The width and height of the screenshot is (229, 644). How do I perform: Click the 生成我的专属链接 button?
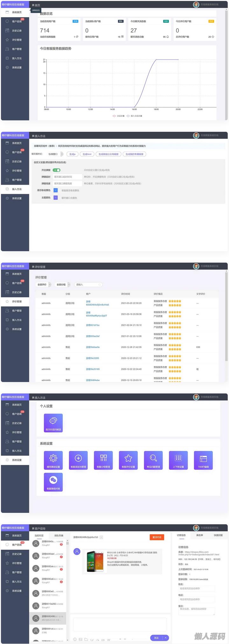(x=134, y=154)
